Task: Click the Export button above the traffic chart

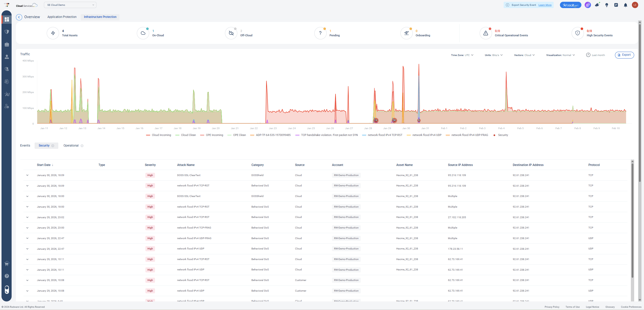Action: [624, 55]
